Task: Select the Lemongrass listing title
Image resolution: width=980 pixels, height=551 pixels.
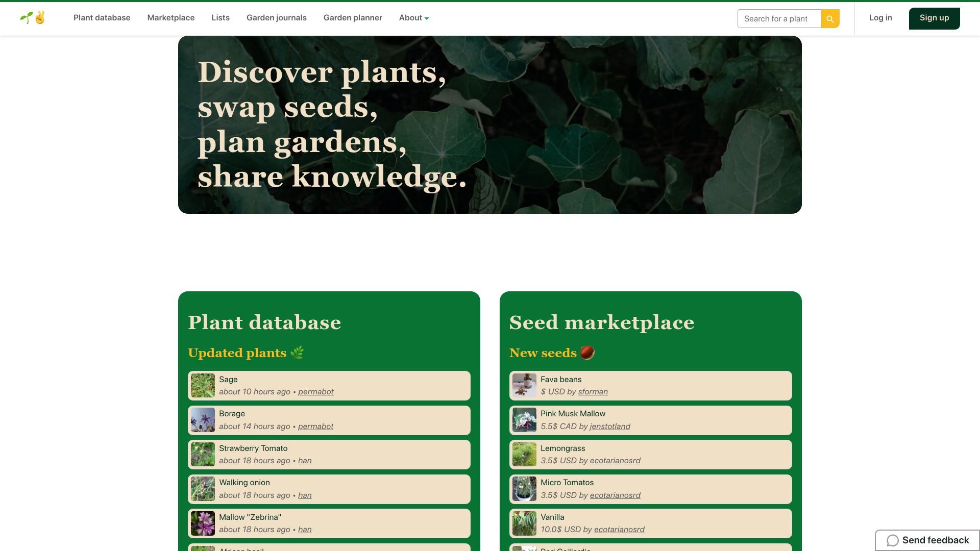Action: [562, 448]
